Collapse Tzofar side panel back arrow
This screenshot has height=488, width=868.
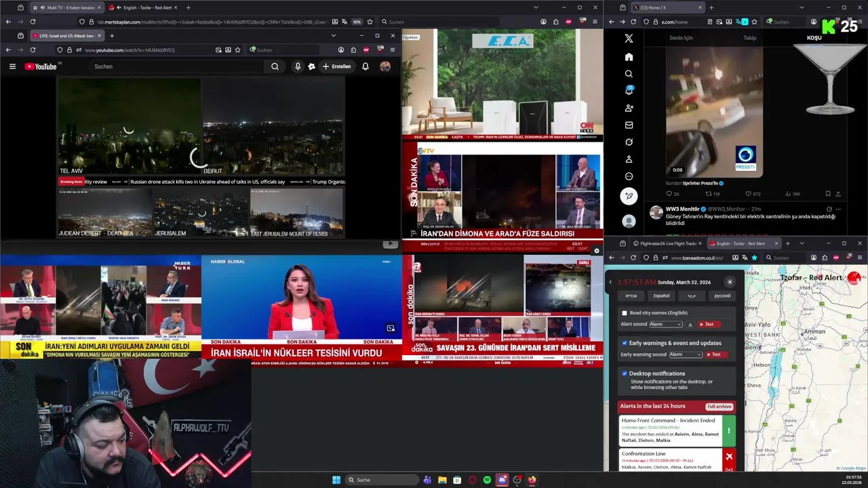pos(610,282)
